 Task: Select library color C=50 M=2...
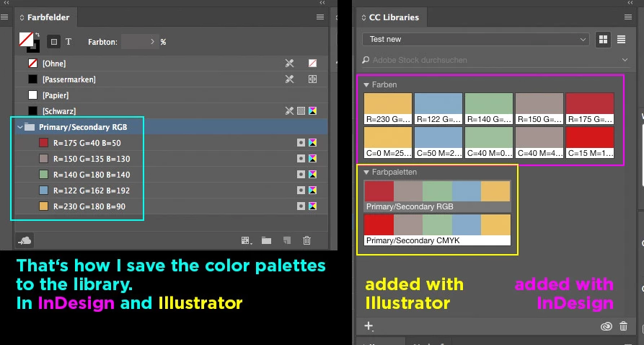438,142
